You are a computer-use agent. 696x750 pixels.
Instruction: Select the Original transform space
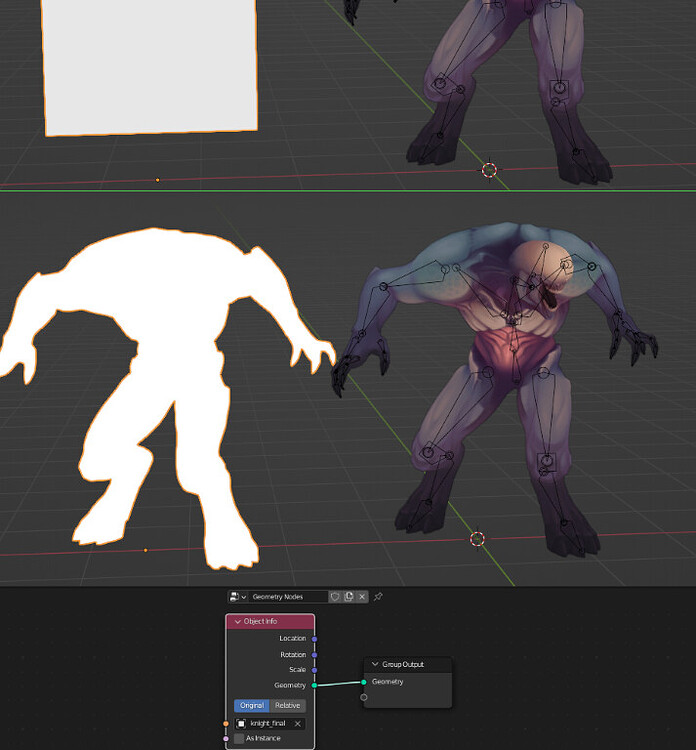(252, 706)
